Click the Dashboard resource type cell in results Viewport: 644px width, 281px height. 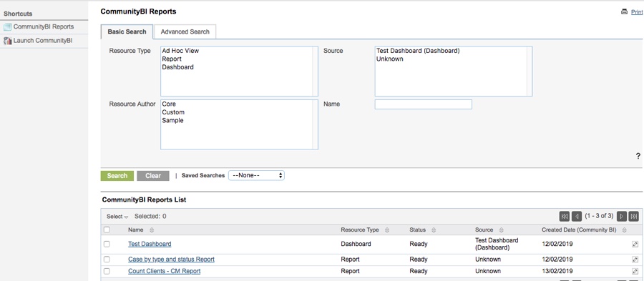[x=356, y=244]
